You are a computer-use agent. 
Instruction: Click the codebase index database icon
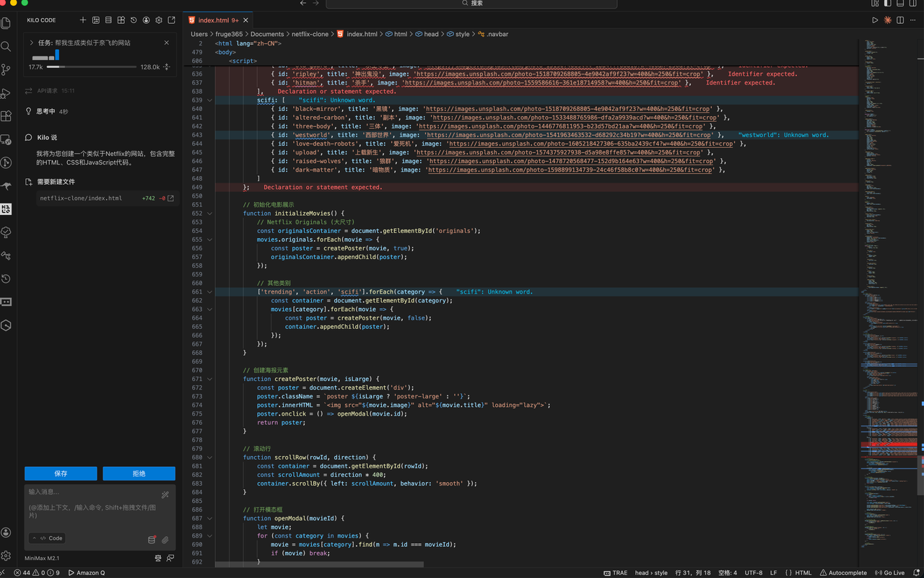(152, 539)
